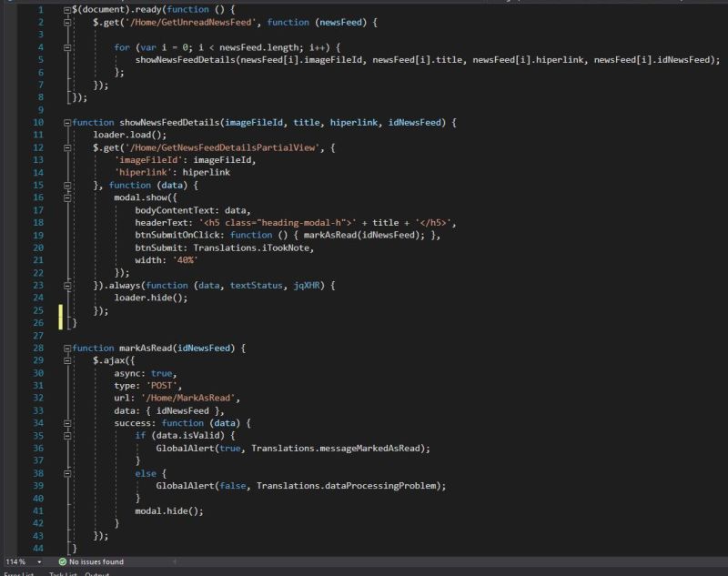728x576 pixels.
Task: Open the Output tab
Action: point(98,572)
